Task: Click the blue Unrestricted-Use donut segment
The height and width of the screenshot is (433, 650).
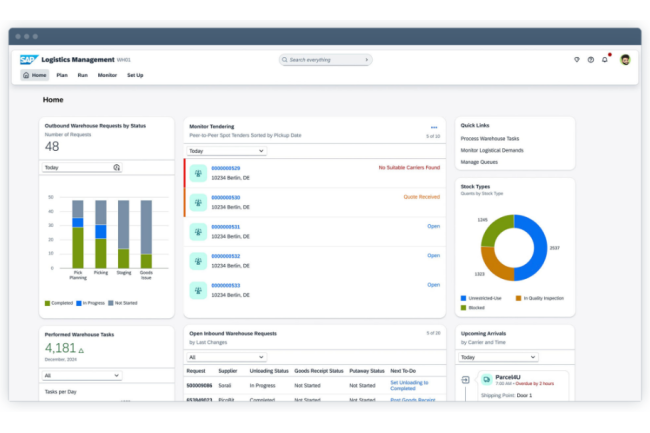Action: click(533, 247)
